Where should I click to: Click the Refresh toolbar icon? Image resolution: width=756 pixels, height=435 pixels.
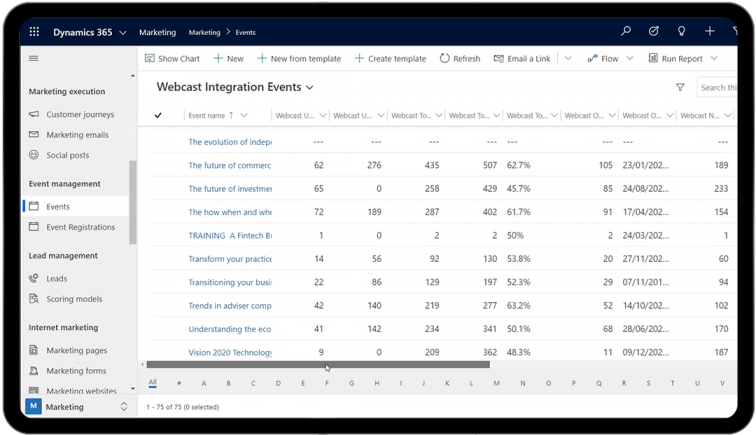(x=459, y=59)
